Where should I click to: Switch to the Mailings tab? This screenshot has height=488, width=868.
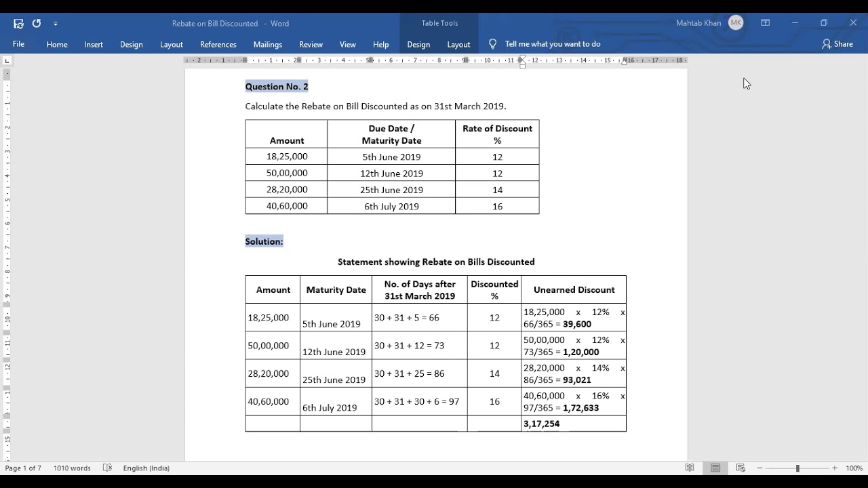[x=268, y=44]
